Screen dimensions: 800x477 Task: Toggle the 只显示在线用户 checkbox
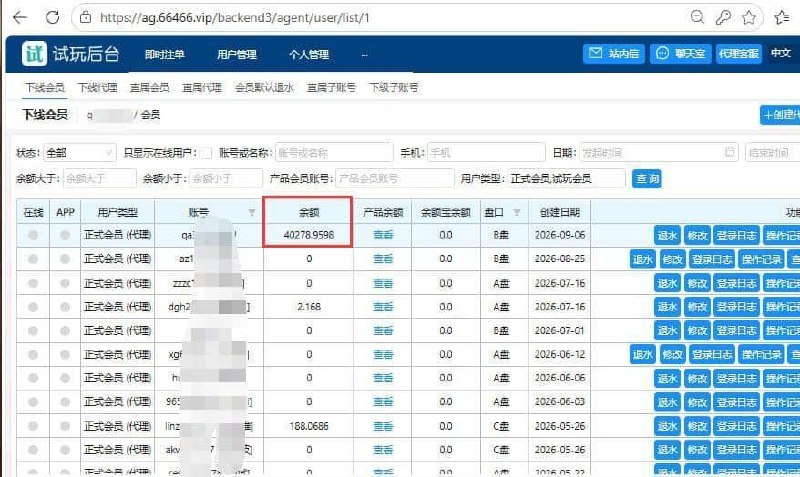(x=206, y=153)
